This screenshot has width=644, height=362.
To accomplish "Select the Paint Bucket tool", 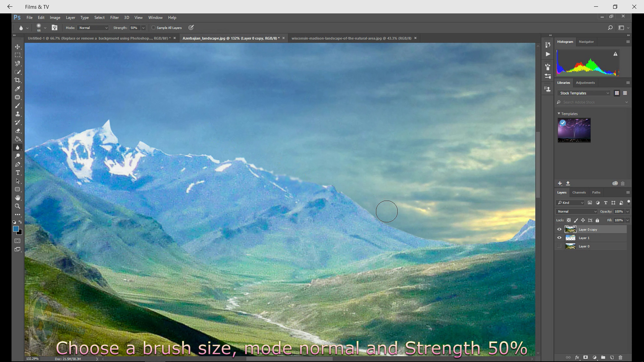I will (x=18, y=139).
